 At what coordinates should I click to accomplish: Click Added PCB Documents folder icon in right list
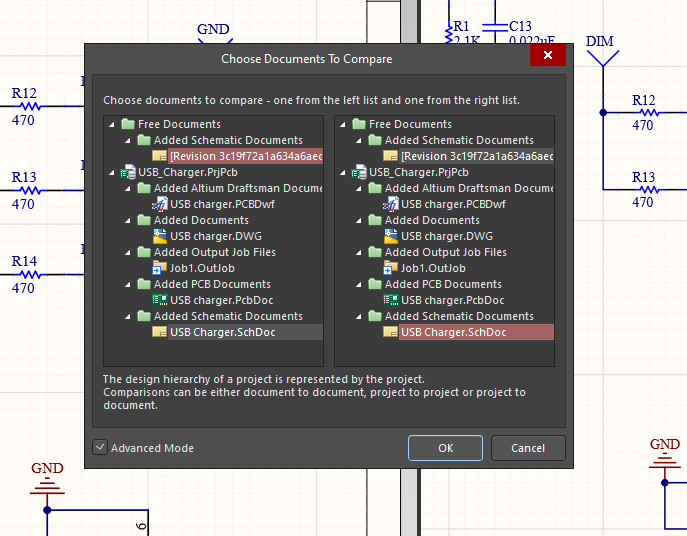(375, 284)
